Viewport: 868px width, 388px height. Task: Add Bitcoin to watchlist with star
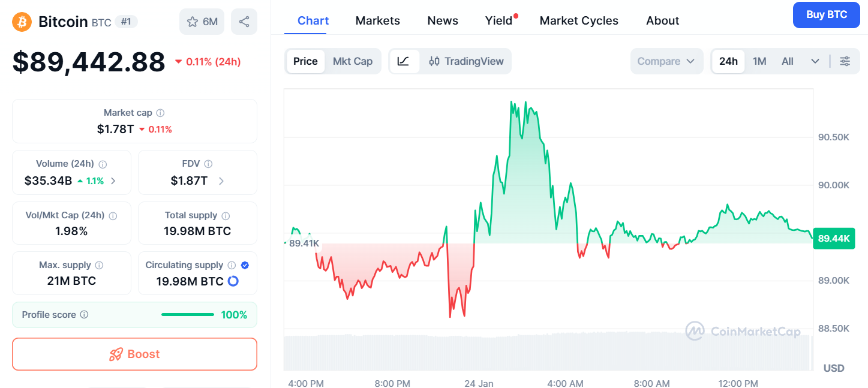pyautogui.click(x=202, y=22)
